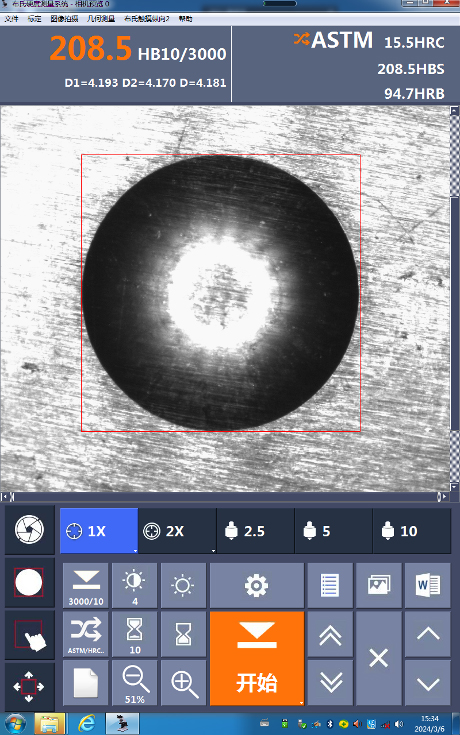This screenshot has height=735, width=460.
Task: Click the brightness sun icon button
Action: (183, 585)
